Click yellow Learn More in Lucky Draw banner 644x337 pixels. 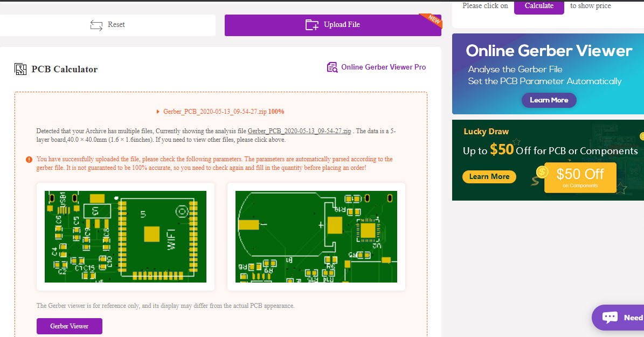pos(489,177)
